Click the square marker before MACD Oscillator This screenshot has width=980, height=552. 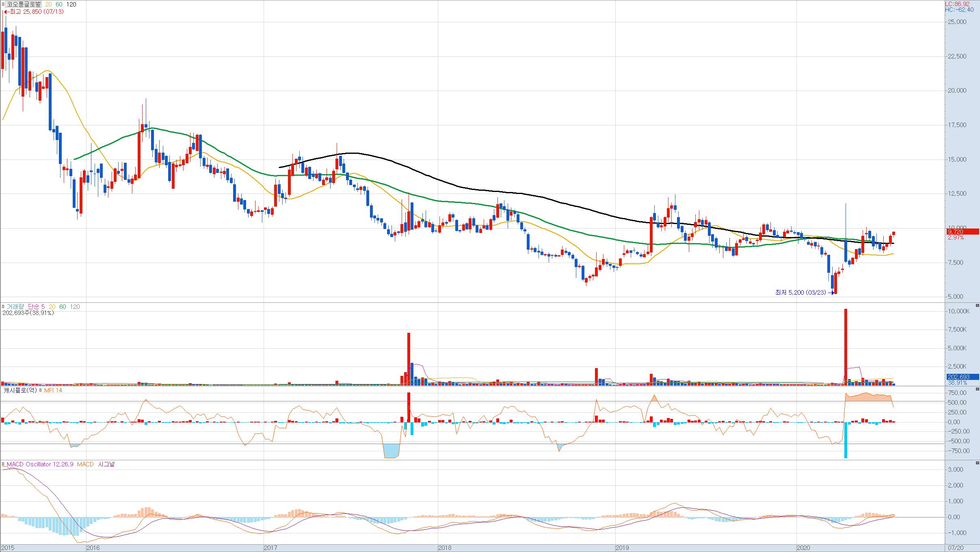coord(3,464)
